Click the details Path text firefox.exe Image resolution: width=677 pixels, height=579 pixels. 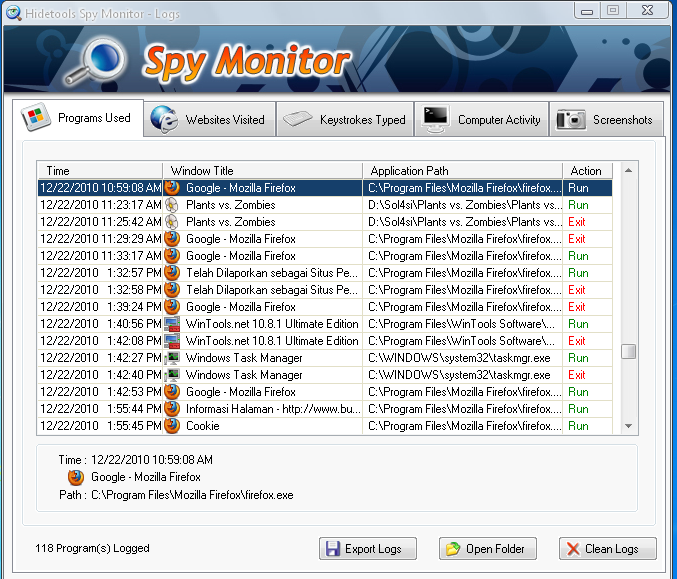[x=192, y=495]
